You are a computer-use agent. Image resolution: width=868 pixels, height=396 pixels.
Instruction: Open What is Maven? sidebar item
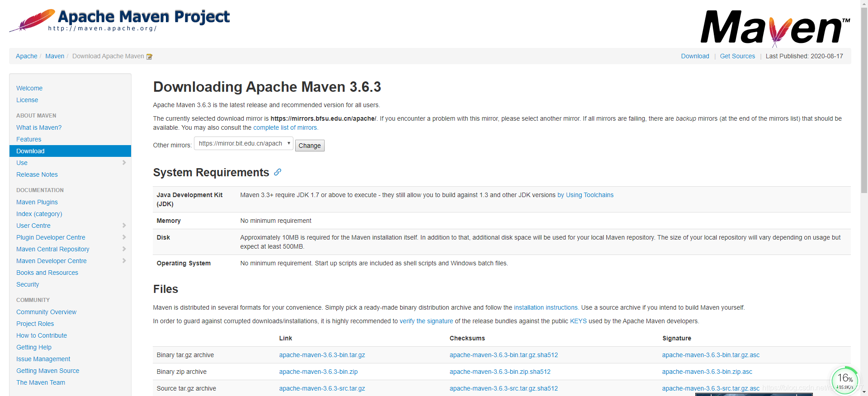tap(39, 127)
